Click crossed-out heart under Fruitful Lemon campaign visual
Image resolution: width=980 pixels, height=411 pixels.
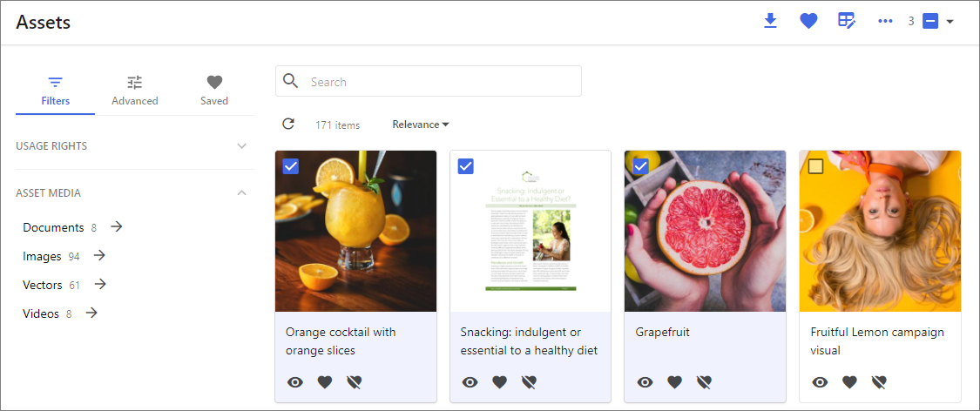tap(879, 381)
